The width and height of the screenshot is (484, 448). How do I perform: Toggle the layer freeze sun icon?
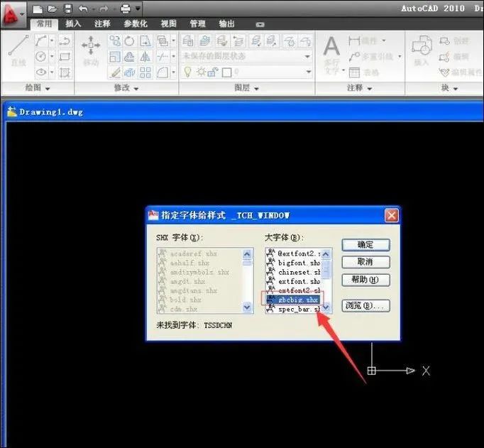pos(202,72)
